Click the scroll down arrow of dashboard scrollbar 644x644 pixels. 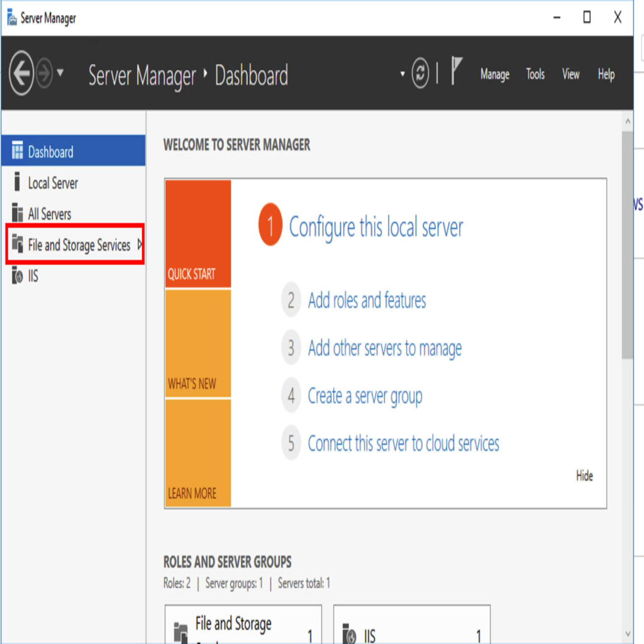[628, 633]
